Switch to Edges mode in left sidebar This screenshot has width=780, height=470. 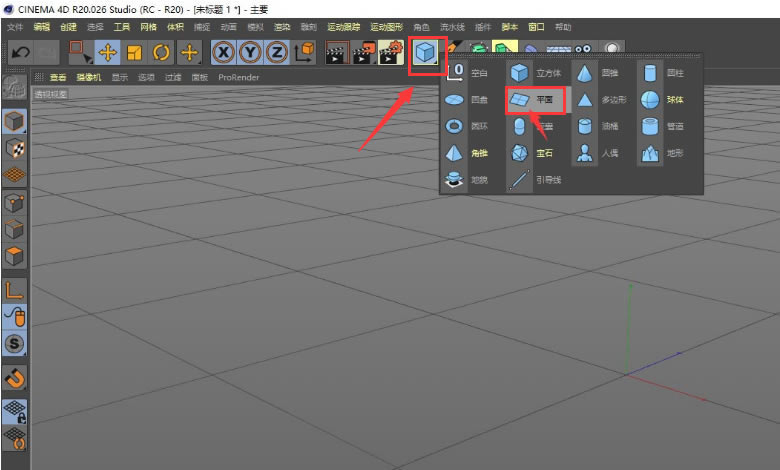(x=14, y=229)
